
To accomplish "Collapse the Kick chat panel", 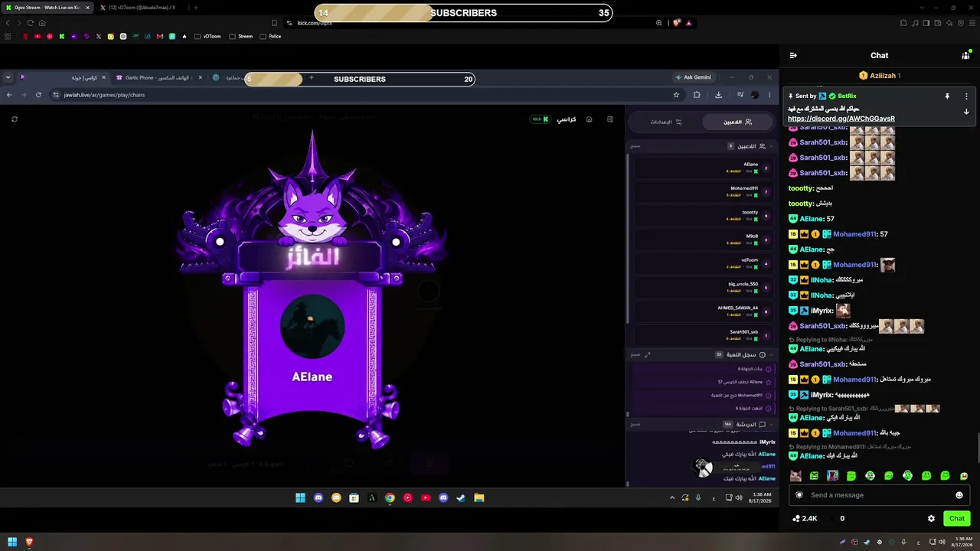I will (793, 55).
